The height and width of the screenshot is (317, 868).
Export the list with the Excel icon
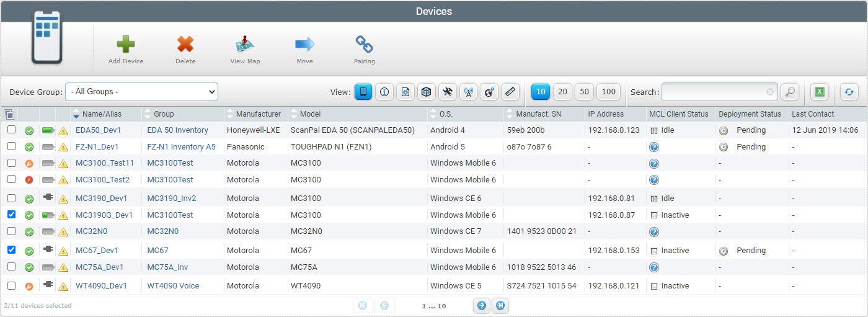[820, 92]
